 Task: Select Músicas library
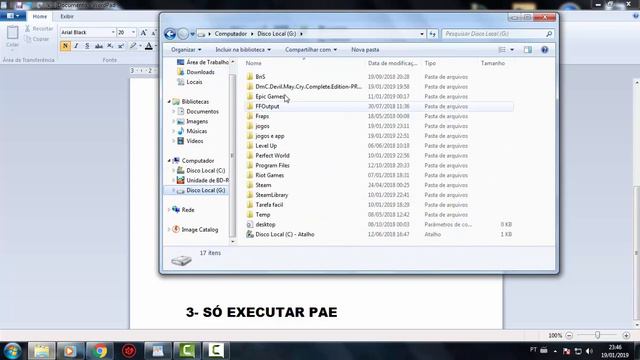click(x=197, y=131)
